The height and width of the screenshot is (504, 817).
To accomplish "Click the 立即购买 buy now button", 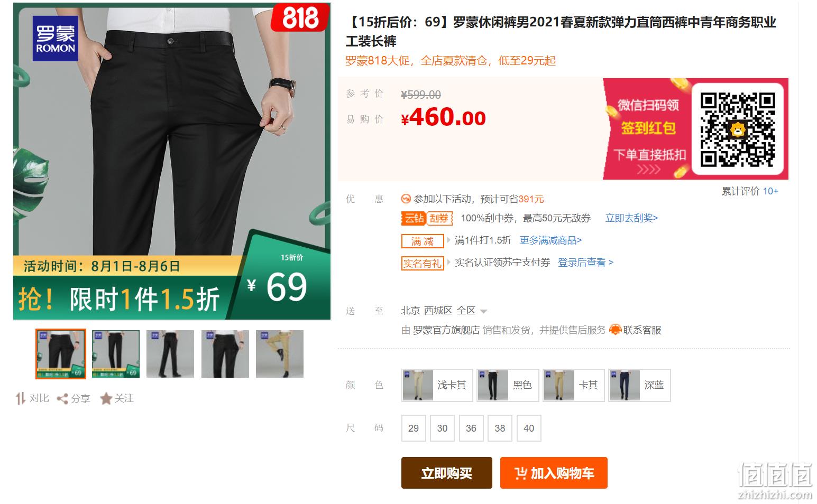I will (x=447, y=473).
